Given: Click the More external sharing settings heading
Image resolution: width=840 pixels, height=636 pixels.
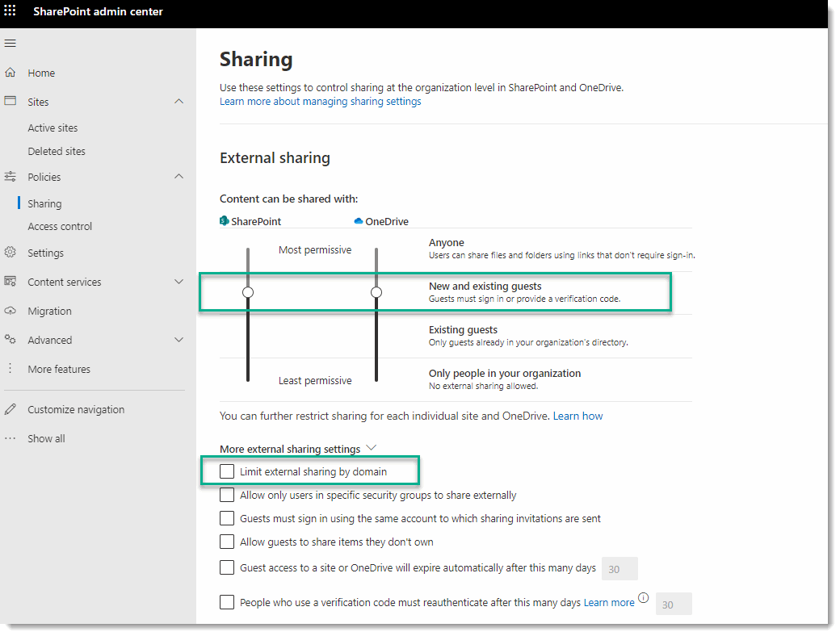Looking at the screenshot, I should 290,450.
